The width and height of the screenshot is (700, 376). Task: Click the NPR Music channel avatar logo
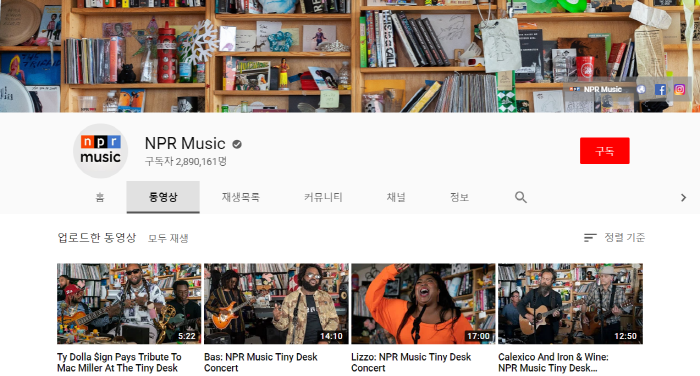(x=100, y=150)
